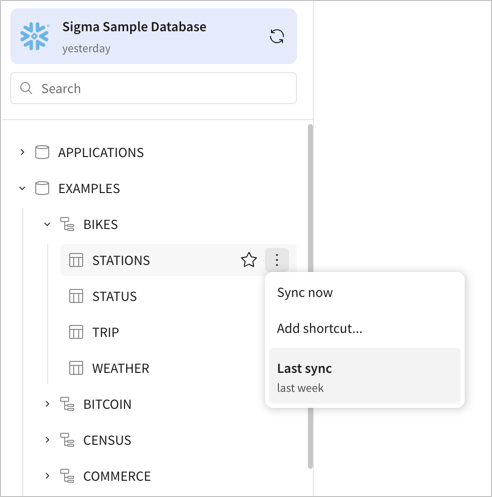492x497 pixels.
Task: Click the BIKES schema icon
Action: (x=67, y=224)
